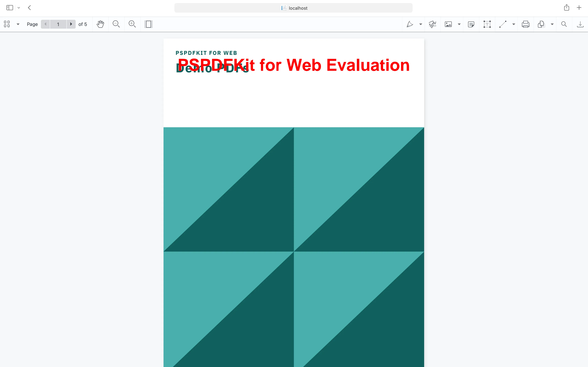
Task: Open the highlighter tool dropdown
Action: click(421, 24)
